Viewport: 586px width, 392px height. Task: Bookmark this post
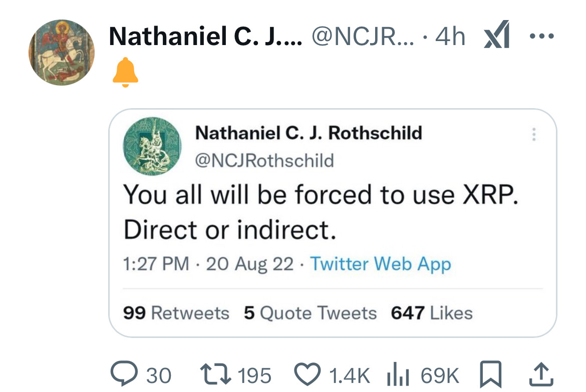490,374
